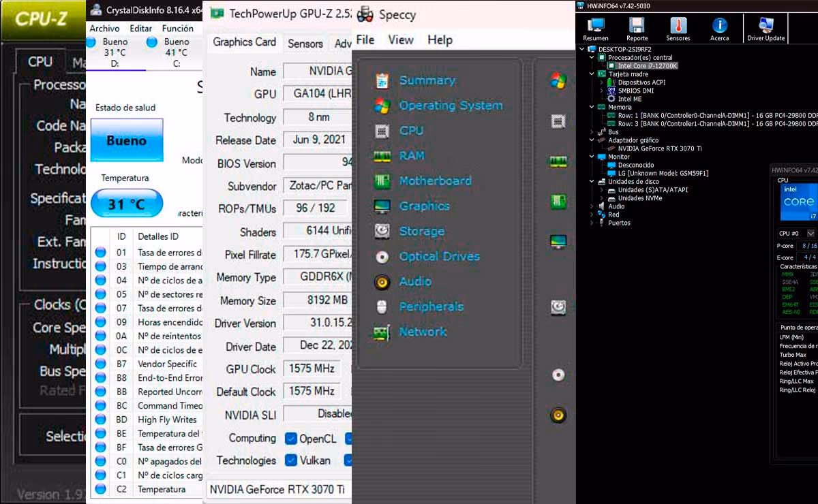Click GPU Clock field in GPU-Z

tap(312, 368)
